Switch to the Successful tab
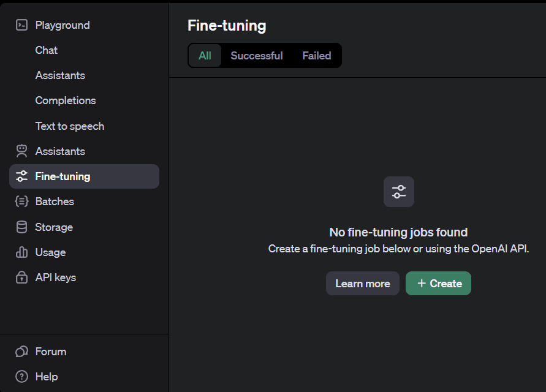 [x=256, y=56]
